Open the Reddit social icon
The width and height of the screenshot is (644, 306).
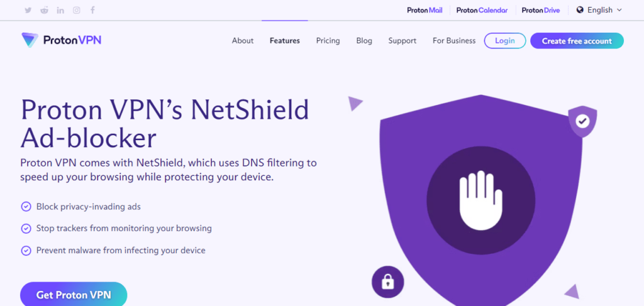click(44, 10)
